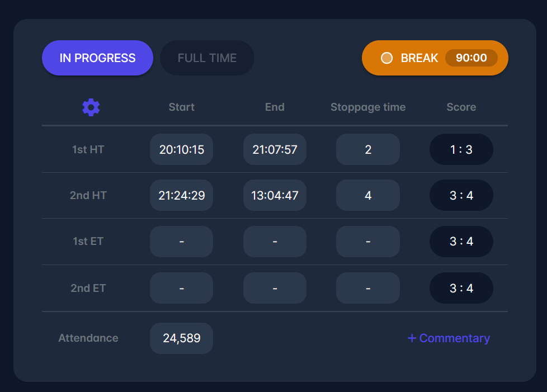Click the 2nd HT score pill

tap(461, 196)
